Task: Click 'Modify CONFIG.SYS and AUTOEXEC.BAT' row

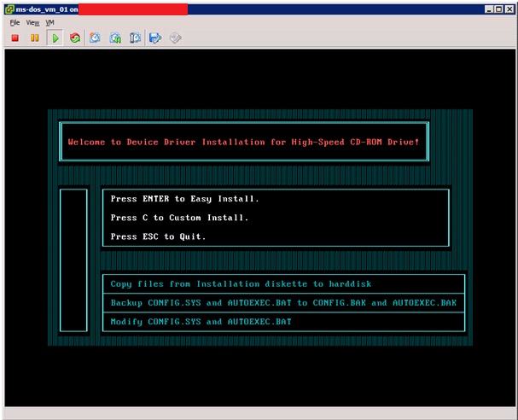Action: point(283,322)
